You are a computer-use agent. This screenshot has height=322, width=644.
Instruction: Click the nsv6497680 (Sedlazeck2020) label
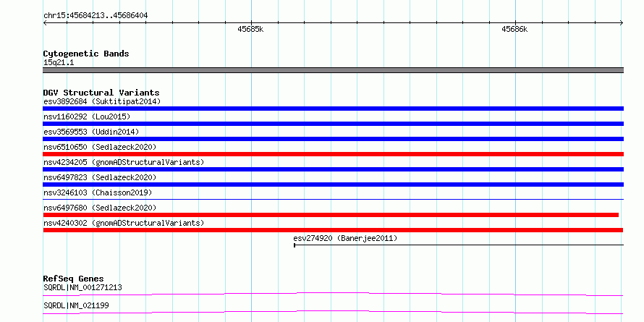[x=100, y=208]
